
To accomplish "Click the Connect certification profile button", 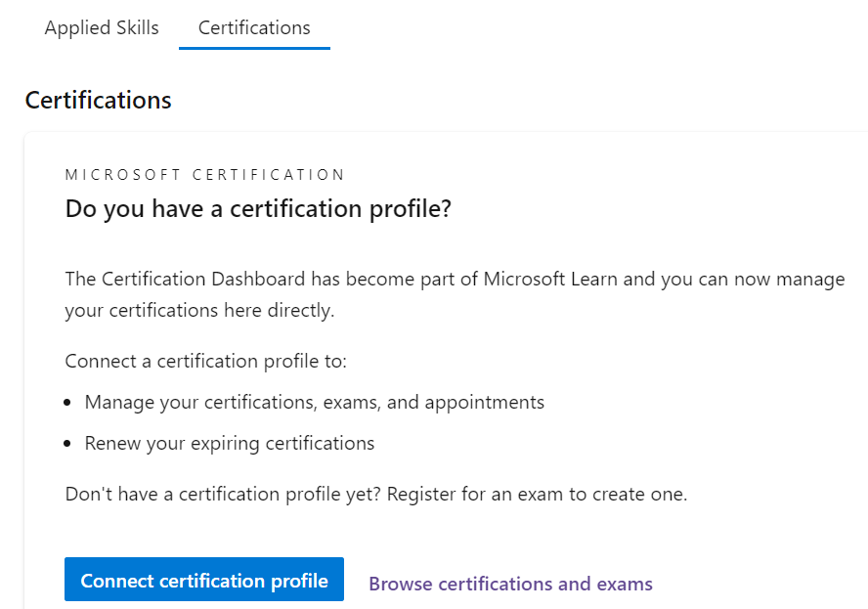I will (x=203, y=579).
